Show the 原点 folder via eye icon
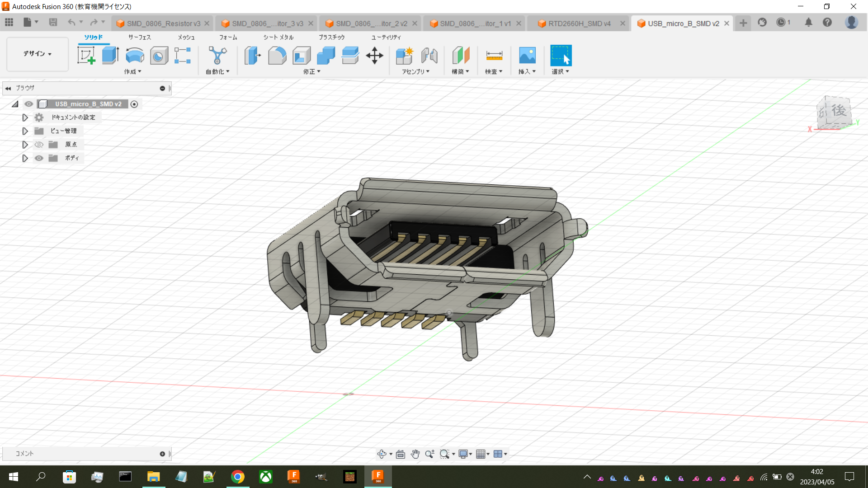The width and height of the screenshot is (868, 488). (x=39, y=145)
